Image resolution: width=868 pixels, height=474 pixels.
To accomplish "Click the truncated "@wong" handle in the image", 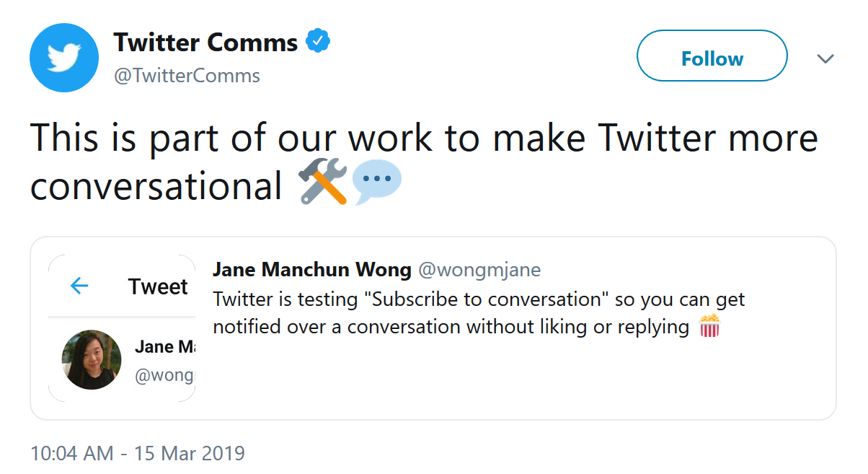I will (165, 376).
